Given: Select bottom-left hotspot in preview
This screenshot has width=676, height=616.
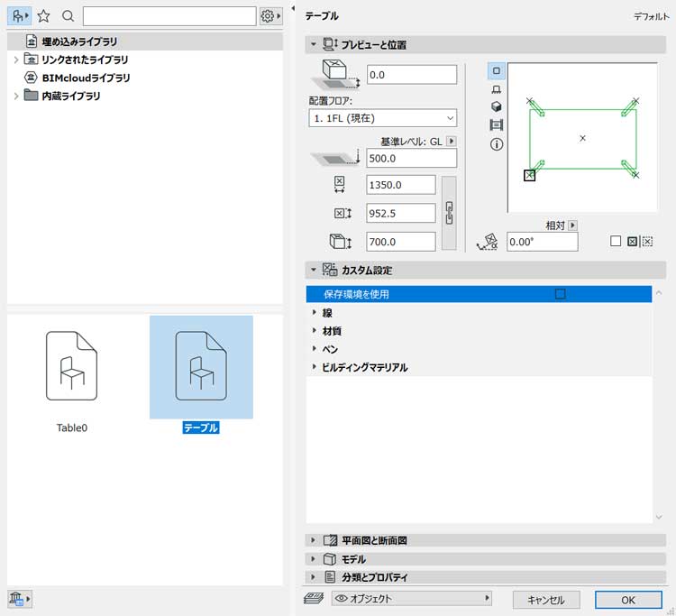Looking at the screenshot, I should [529, 176].
